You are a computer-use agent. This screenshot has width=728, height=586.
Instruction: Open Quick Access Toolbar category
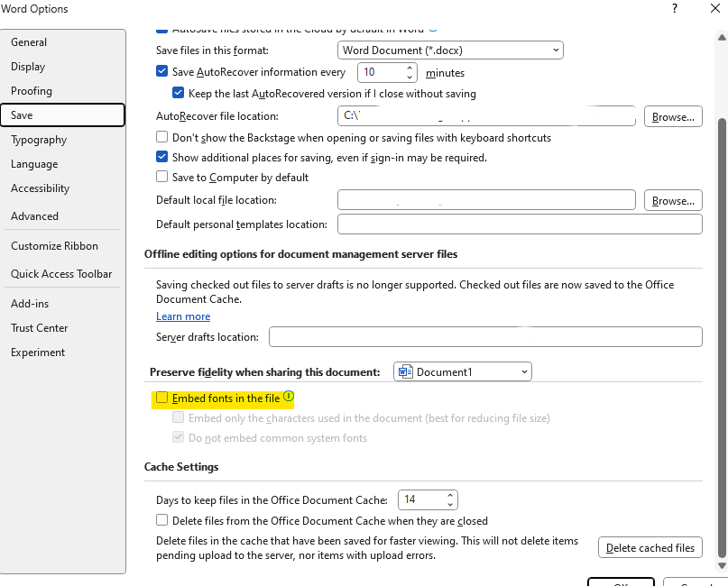tap(62, 274)
